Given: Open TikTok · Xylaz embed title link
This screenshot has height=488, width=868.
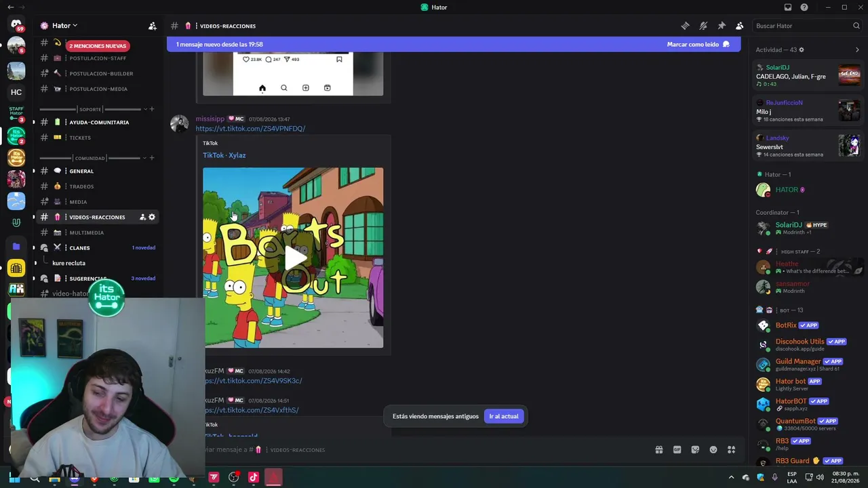Looking at the screenshot, I should point(224,155).
